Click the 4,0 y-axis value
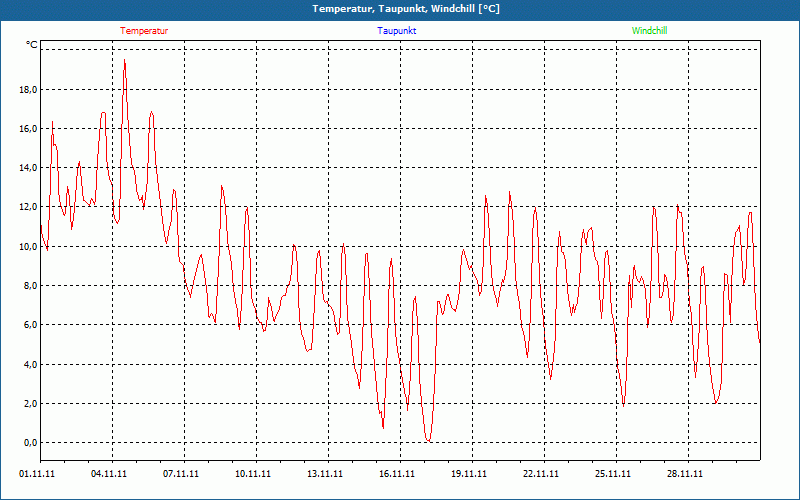Screen dimensions: 800x500 [30, 365]
